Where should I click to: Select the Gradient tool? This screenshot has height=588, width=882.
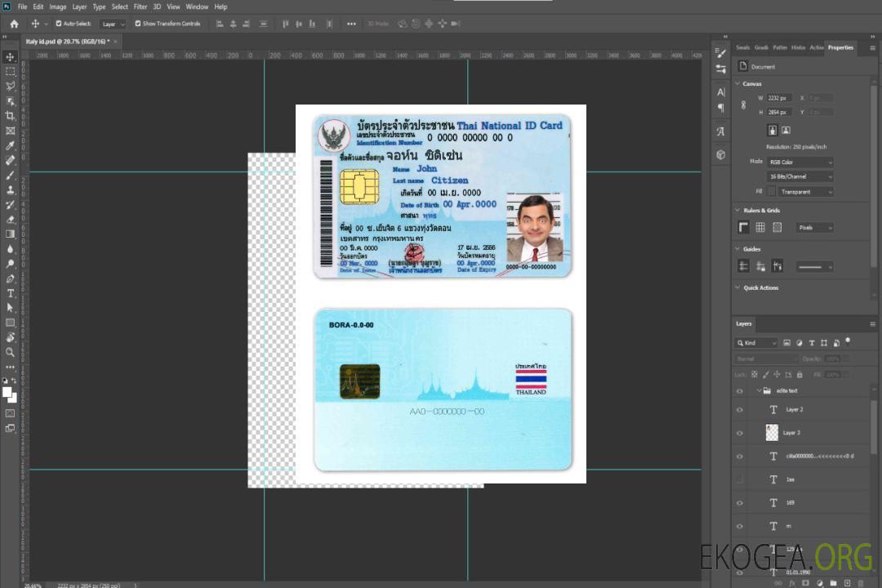tap(10, 234)
